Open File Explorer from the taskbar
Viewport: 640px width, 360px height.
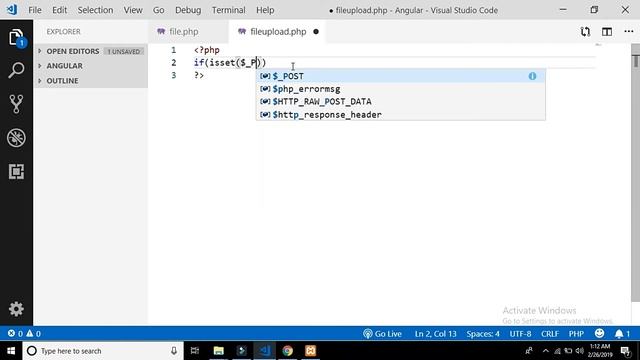click(x=218, y=351)
